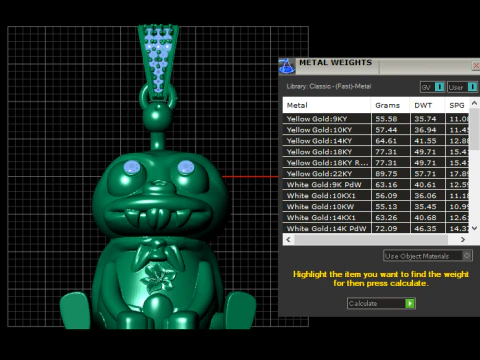Screen dimensions: 480x360
Task: Click the bow tie on the model
Action: pos(157,254)
